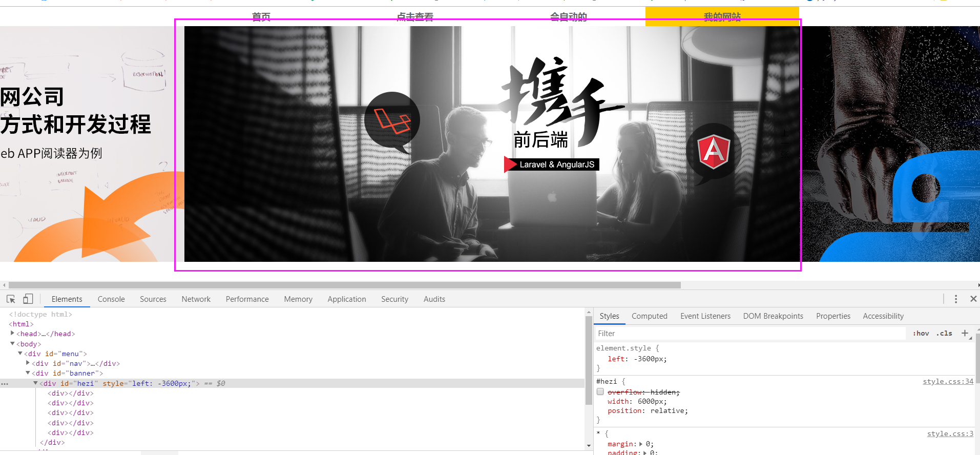Close the DevTools panel
The width and height of the screenshot is (980, 455).
(x=973, y=299)
